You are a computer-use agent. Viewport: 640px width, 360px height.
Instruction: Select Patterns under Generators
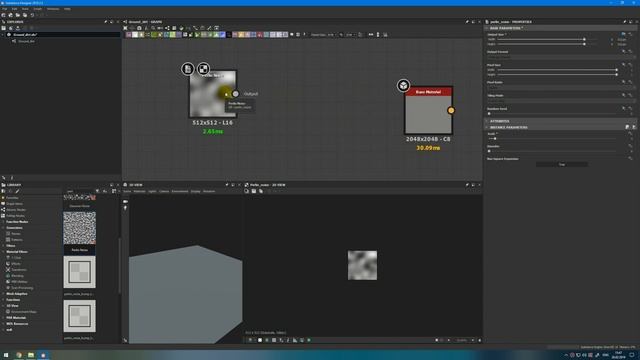point(17,240)
